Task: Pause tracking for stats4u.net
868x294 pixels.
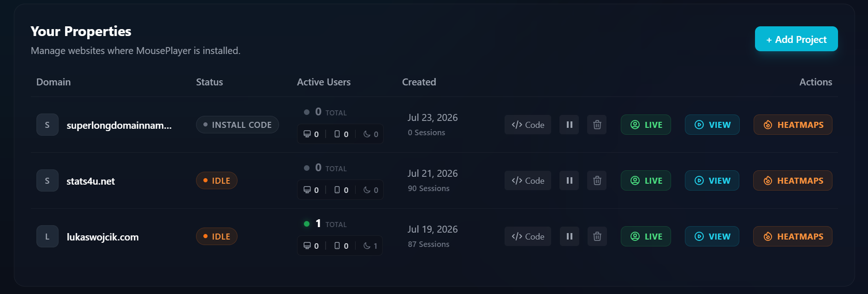Action: 569,180
